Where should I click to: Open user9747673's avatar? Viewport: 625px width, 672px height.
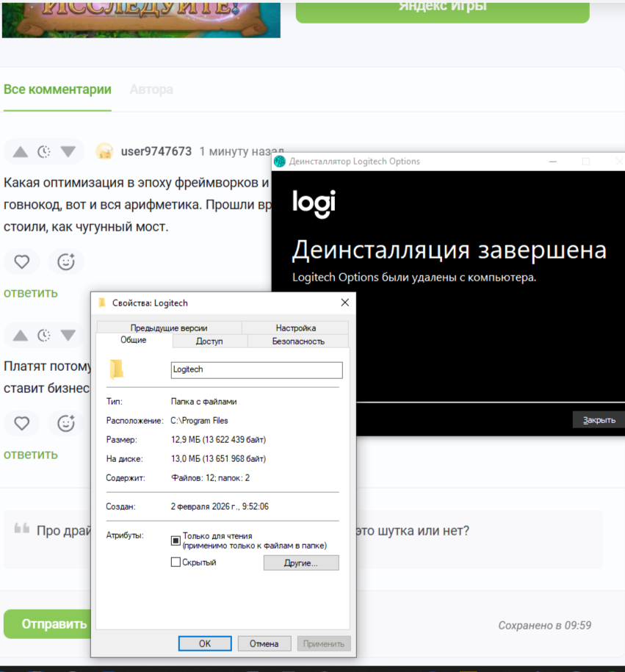(x=104, y=152)
